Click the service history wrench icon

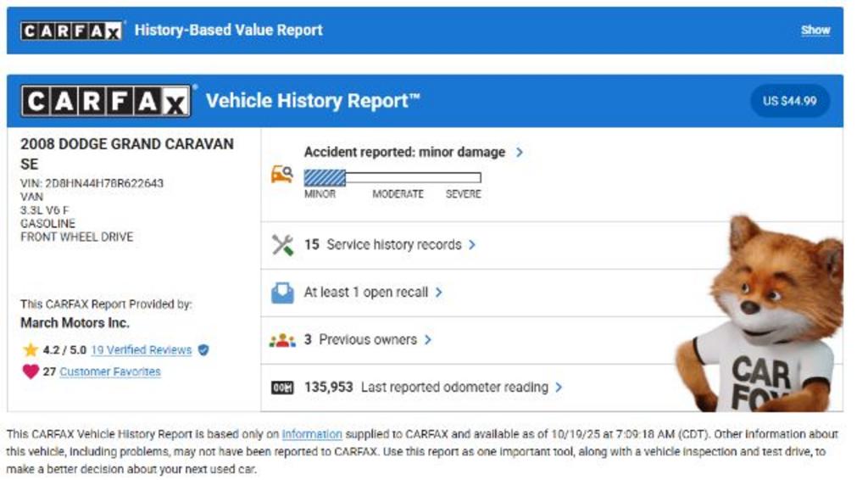coord(281,245)
